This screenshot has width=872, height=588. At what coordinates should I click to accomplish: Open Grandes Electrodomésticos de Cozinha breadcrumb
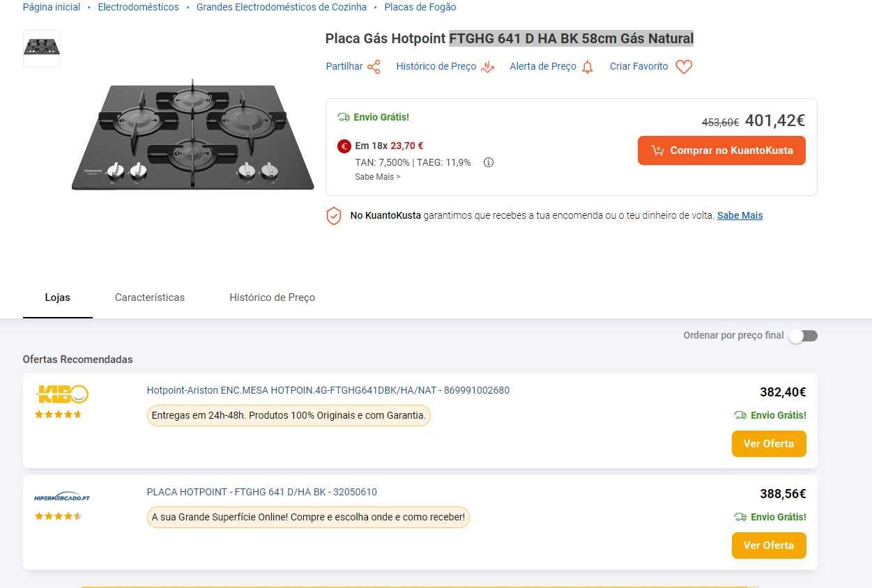click(x=282, y=7)
